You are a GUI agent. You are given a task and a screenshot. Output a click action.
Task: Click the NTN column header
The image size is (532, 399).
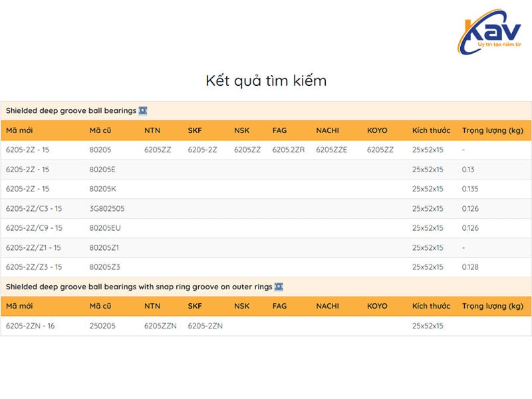tap(152, 130)
